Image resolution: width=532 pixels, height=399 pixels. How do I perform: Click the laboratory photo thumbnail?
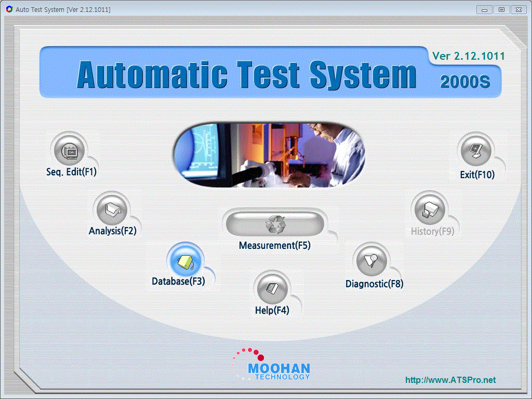(269, 155)
